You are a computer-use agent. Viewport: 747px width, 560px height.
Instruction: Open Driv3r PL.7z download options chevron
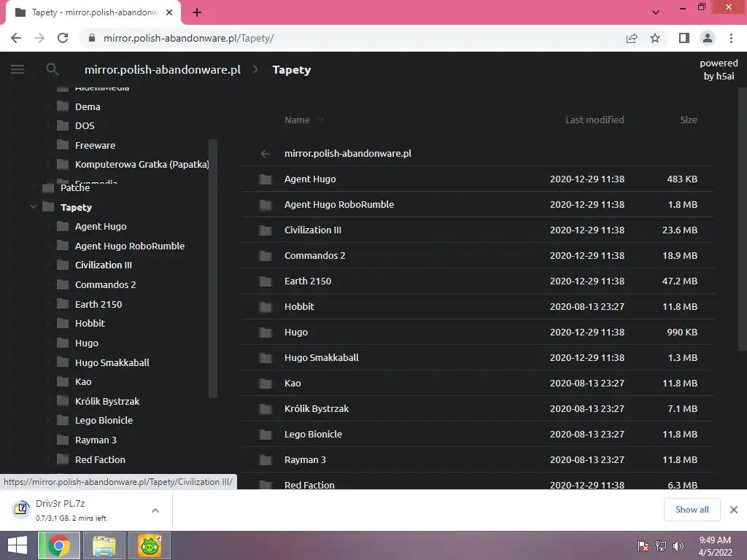pos(155,510)
